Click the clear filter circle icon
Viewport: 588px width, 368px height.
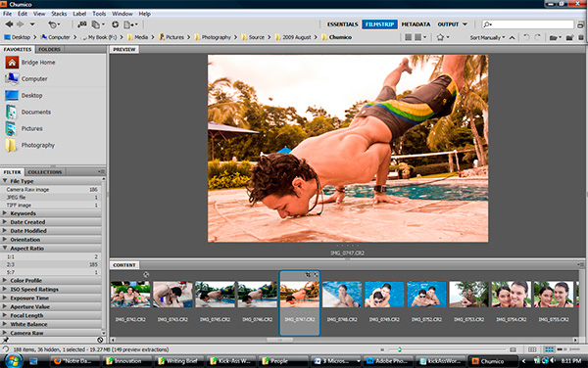[100, 340]
